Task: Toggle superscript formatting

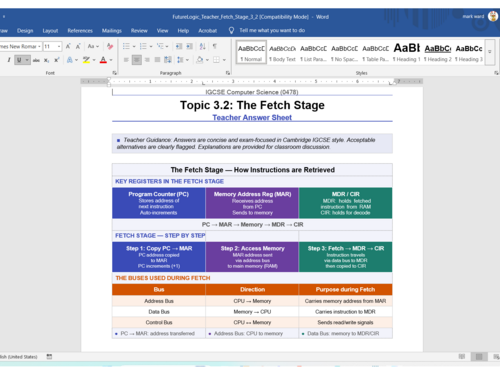Action: (x=57, y=60)
